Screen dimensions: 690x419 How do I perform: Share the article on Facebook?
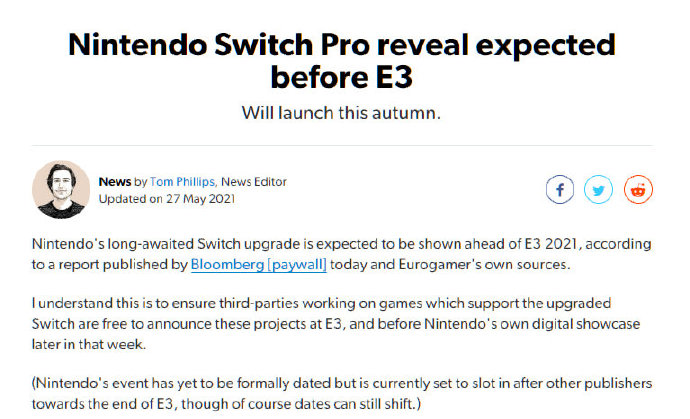(x=560, y=190)
